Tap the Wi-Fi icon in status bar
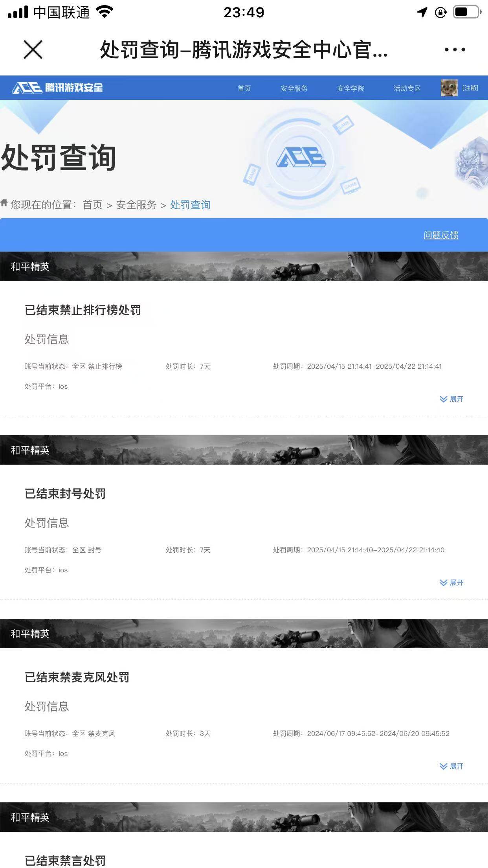 point(105,12)
